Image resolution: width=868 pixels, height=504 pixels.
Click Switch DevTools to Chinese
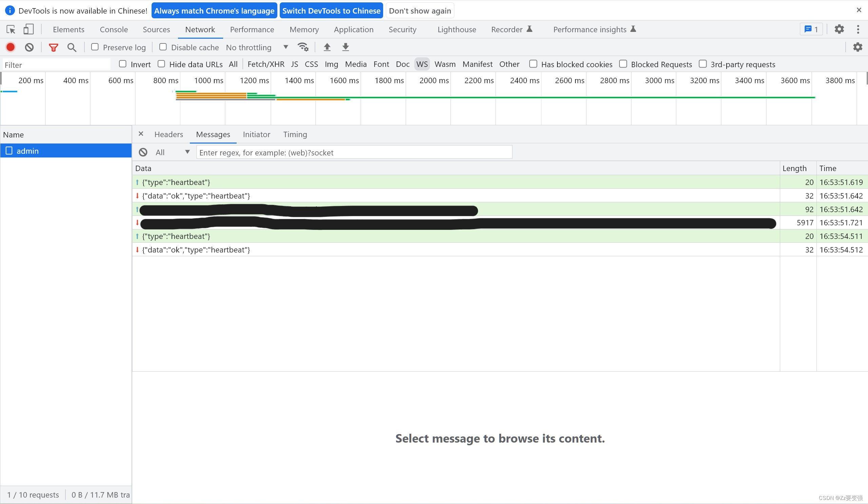331,10
